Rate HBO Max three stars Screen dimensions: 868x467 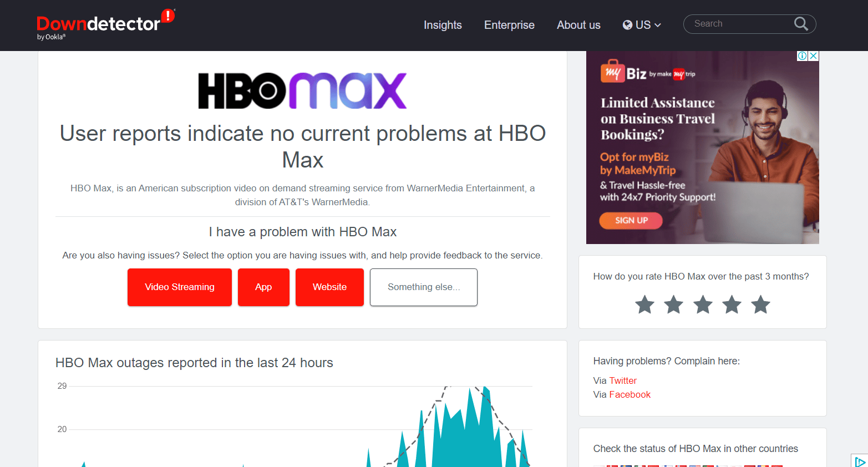coord(703,304)
